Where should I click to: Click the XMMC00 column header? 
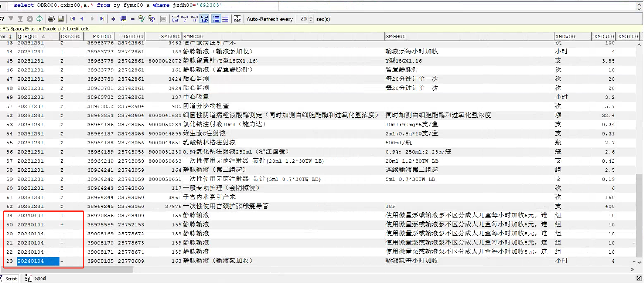283,36
